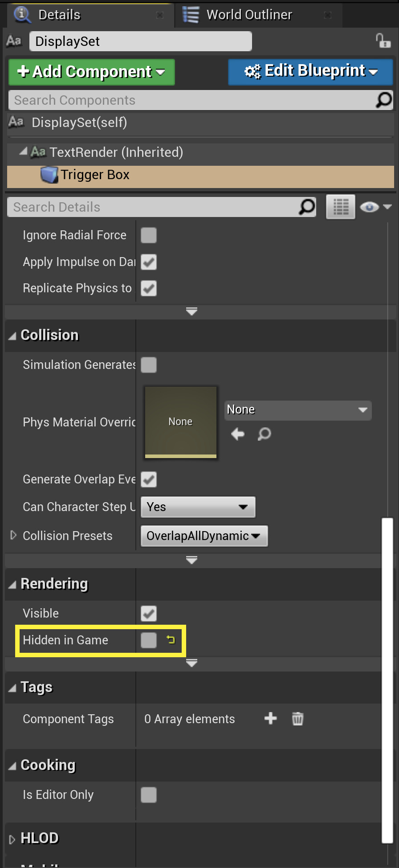Show advanced Physics properties arrow
399x868 pixels.
pyautogui.click(x=192, y=311)
